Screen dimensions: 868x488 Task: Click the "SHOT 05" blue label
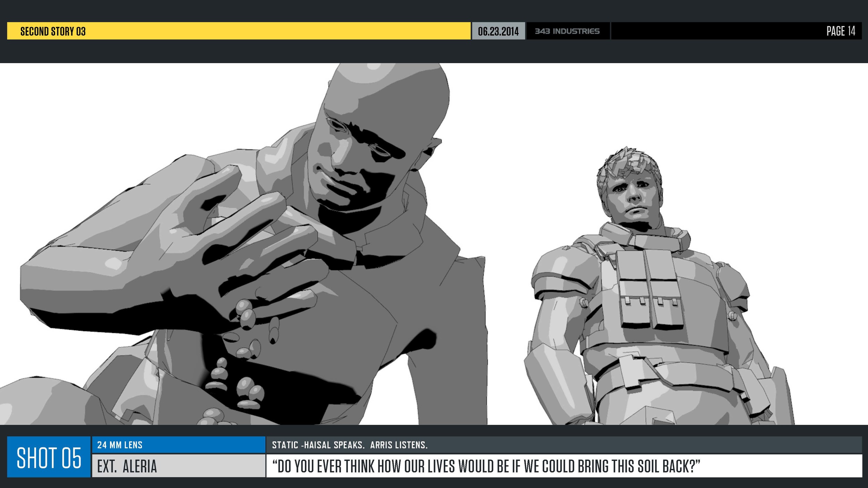(49, 457)
